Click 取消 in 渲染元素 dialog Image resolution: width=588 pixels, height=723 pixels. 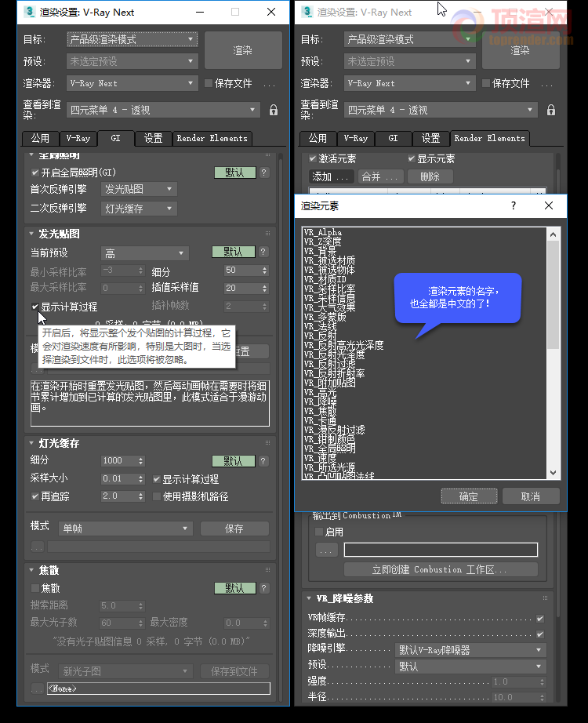(x=531, y=496)
